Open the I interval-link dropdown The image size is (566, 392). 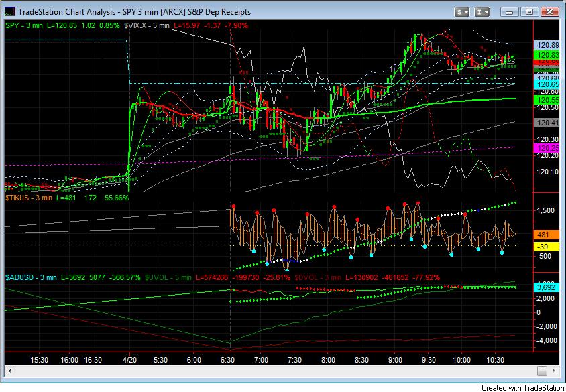(482, 12)
